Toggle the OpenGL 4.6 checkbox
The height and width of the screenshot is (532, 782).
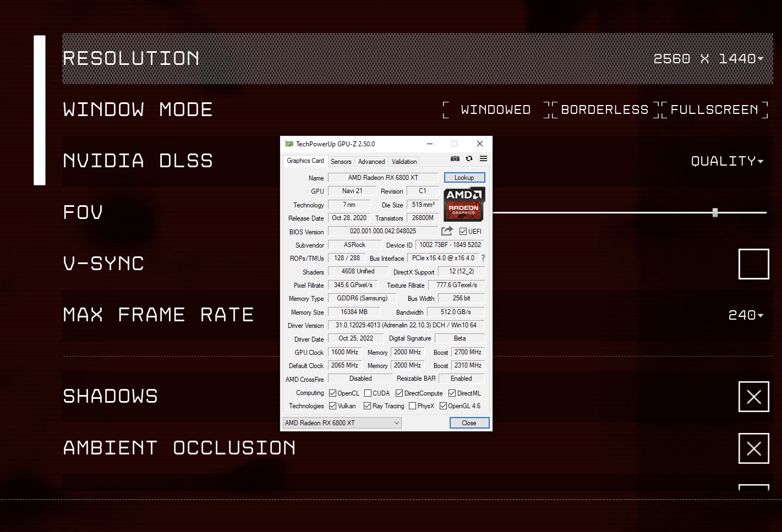pos(444,406)
